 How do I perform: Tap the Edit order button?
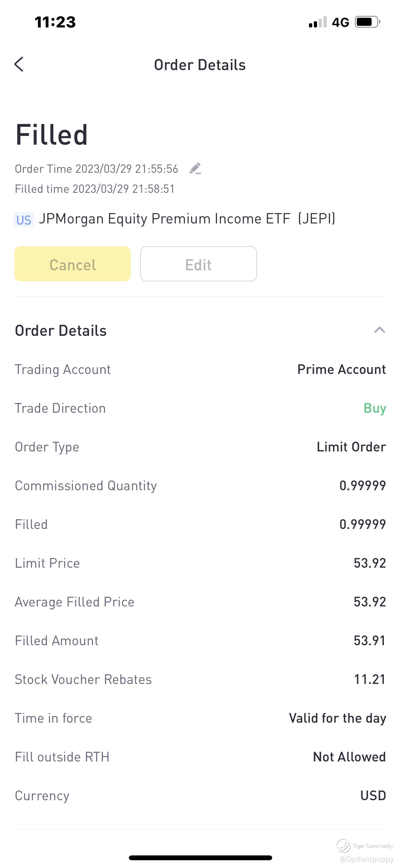199,264
